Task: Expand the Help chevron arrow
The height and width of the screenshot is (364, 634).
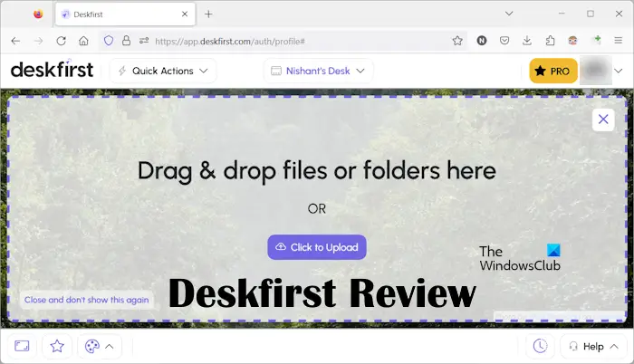Action: [614, 347]
